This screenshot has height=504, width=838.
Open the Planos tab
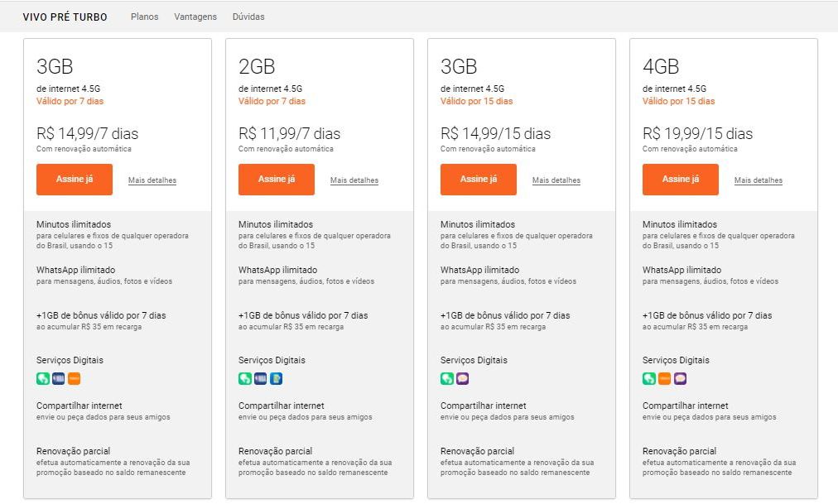(x=144, y=17)
